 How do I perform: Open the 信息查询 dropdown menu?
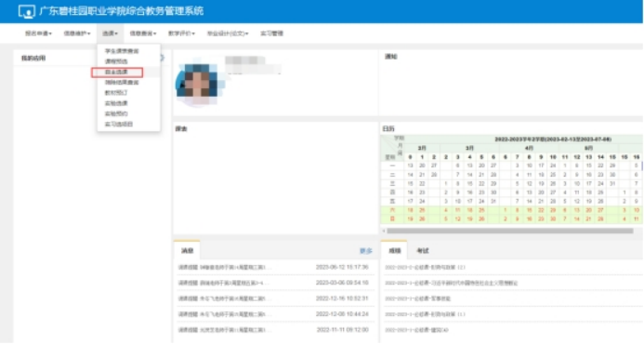click(x=143, y=33)
